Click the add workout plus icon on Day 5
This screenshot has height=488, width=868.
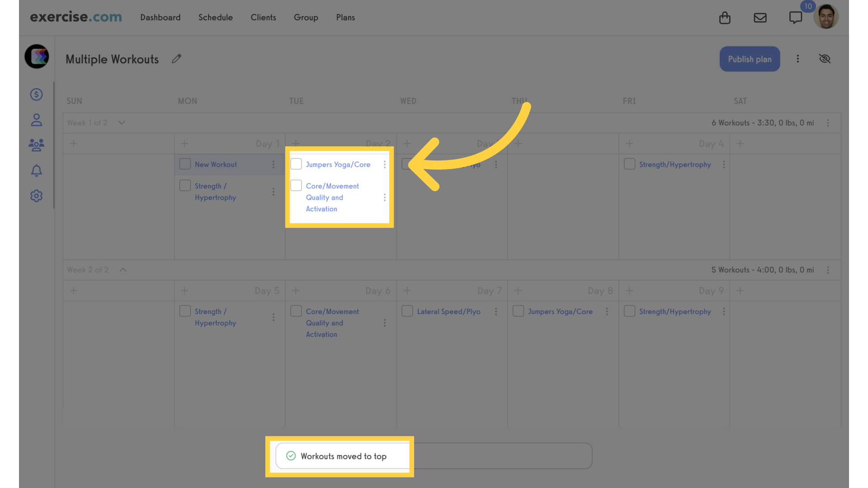point(185,291)
